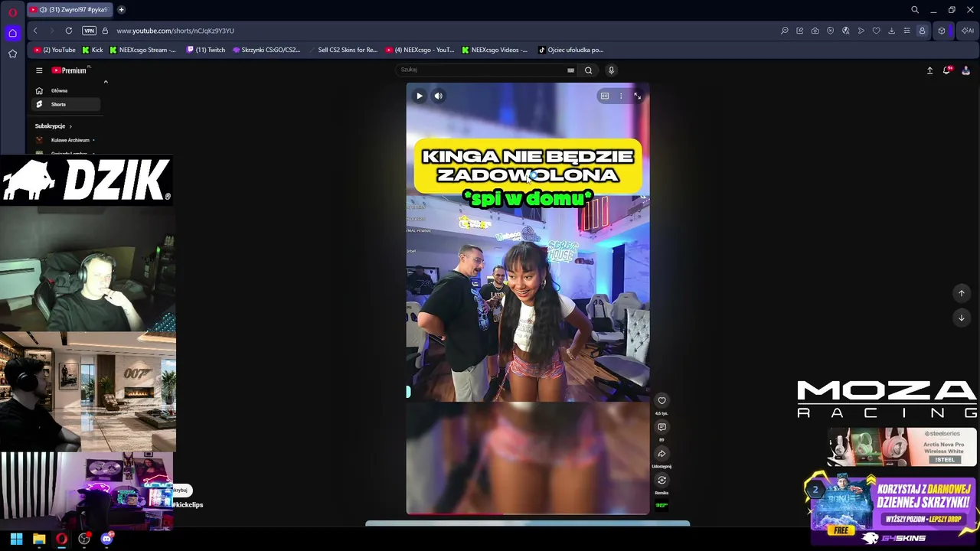Screen dimensions: 980x551
Task: Open YouTube notifications bell
Action: click(x=947, y=70)
